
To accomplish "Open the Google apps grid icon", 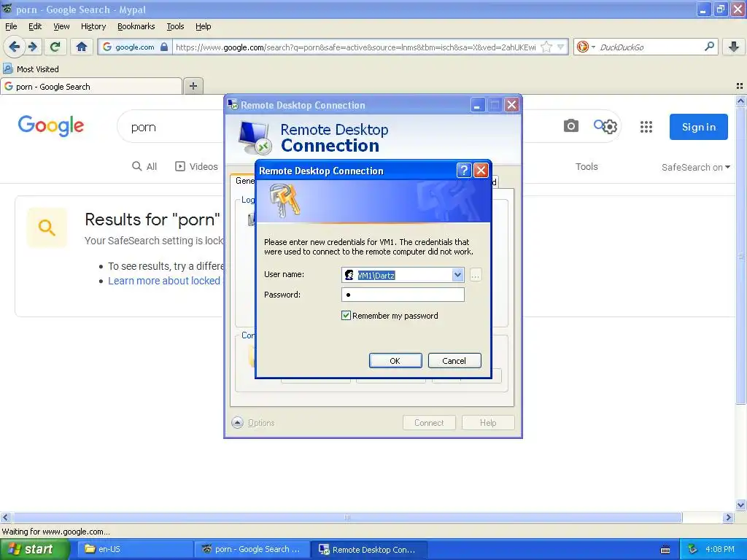I will pos(646,127).
